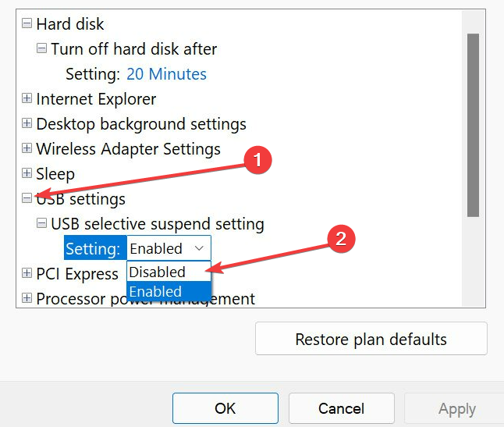
Task: Click the 20 Minutes setting link
Action: (x=166, y=74)
